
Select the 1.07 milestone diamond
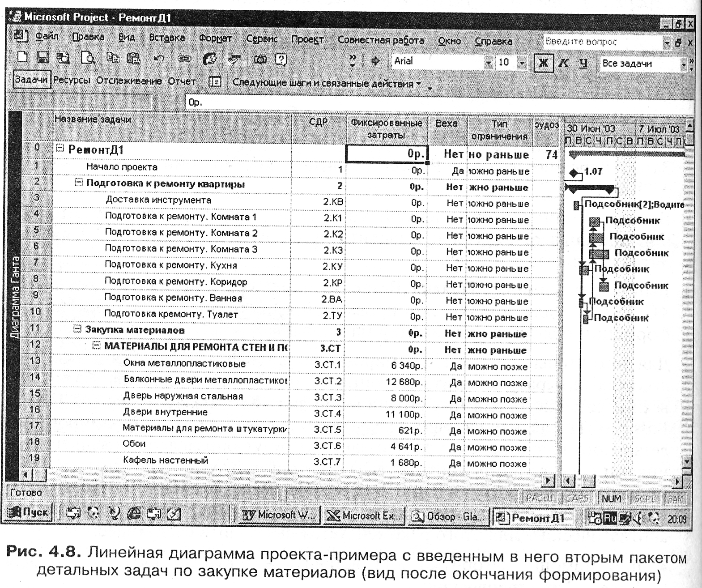click(574, 172)
